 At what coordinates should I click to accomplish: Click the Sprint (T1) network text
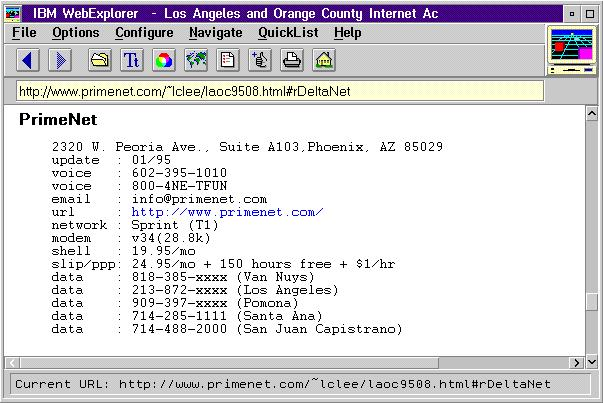[175, 225]
